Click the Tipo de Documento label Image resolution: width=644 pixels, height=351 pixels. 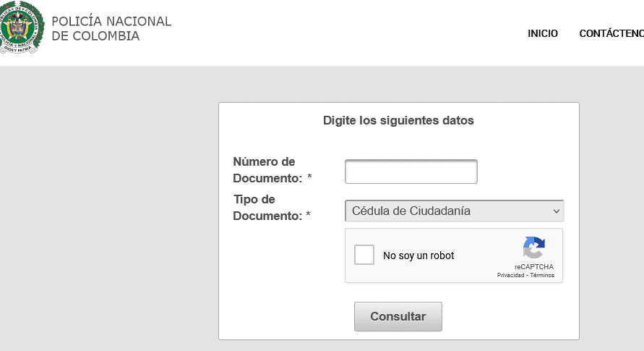click(272, 208)
